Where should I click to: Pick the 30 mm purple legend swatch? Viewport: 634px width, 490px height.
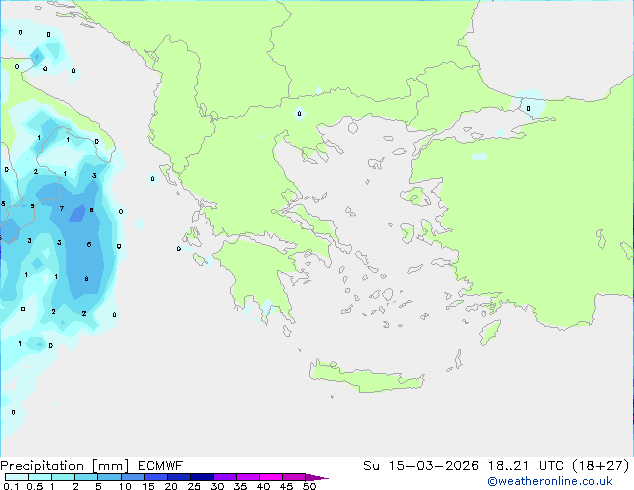pos(226,477)
